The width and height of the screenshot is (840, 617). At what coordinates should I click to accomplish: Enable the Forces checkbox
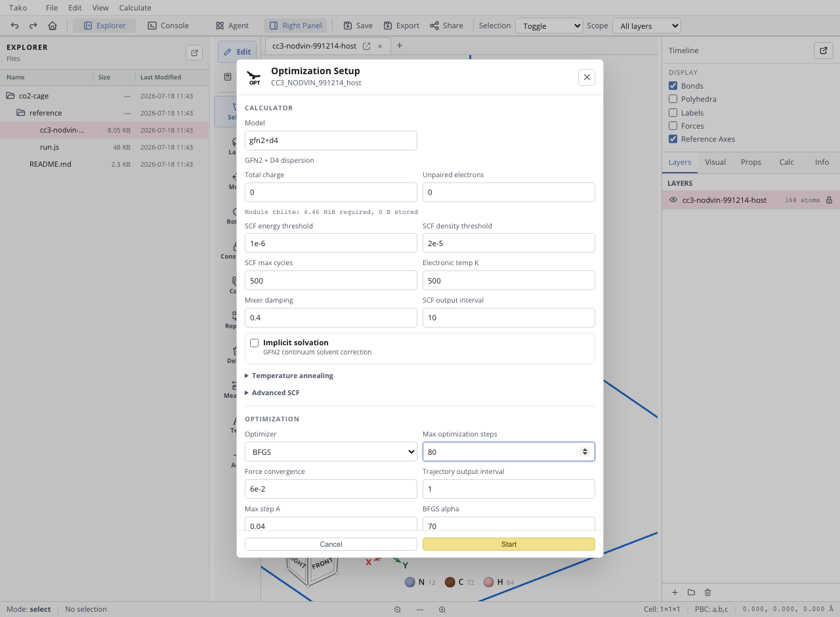pyautogui.click(x=673, y=125)
